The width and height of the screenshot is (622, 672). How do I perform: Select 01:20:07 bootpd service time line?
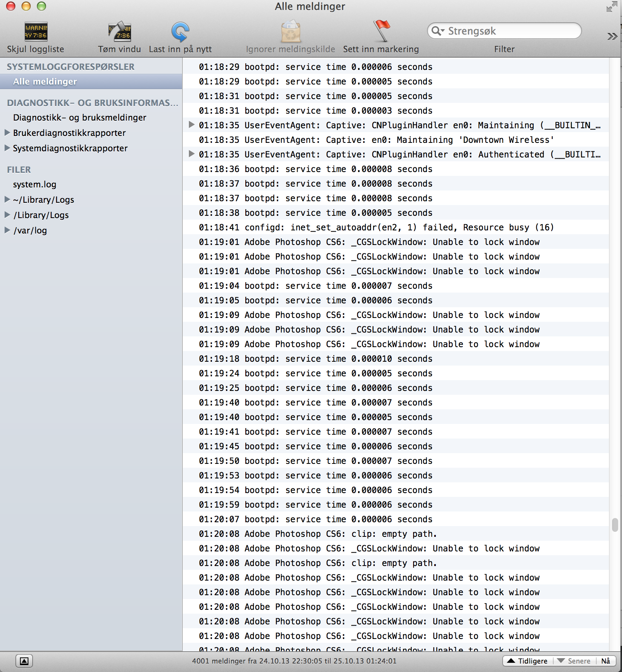click(396, 519)
